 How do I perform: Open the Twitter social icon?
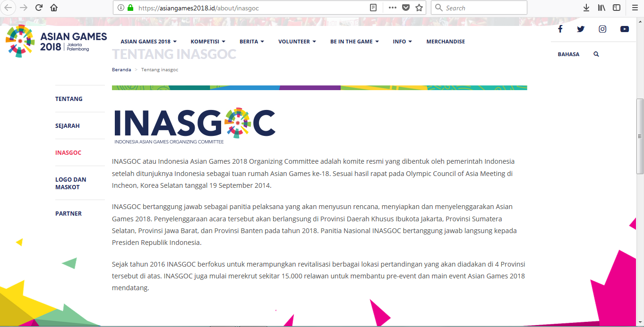pyautogui.click(x=581, y=29)
